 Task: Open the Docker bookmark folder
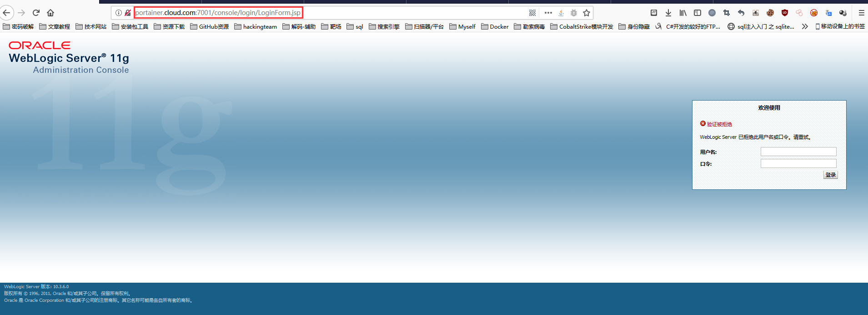click(495, 26)
